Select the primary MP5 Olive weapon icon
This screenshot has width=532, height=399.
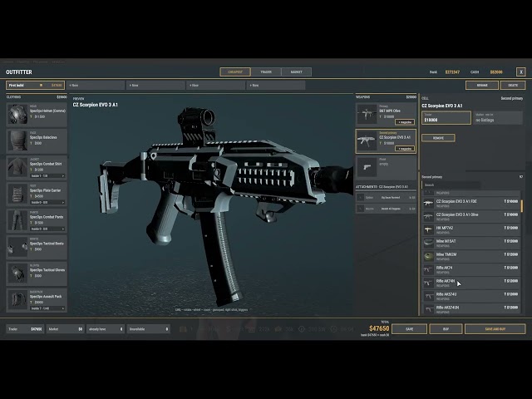(x=367, y=115)
